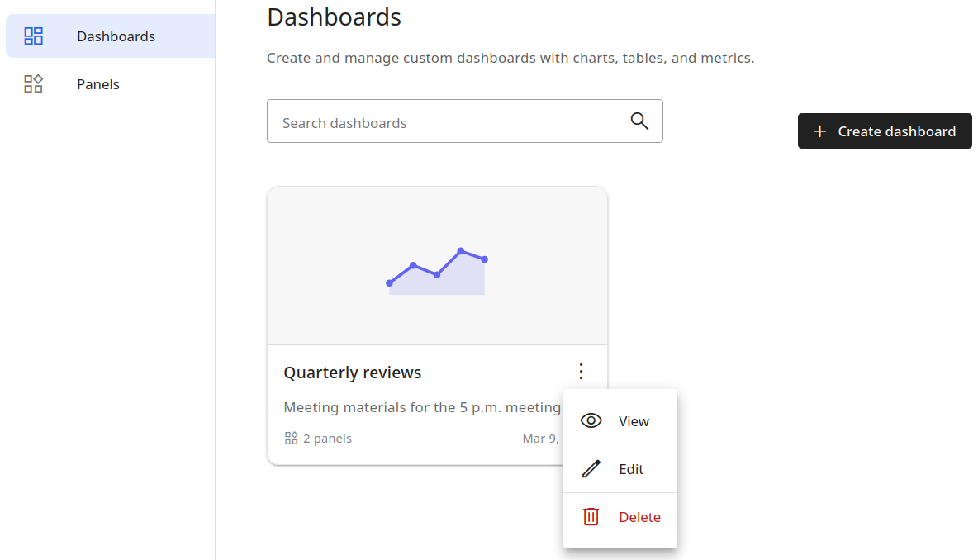The image size is (978, 560).
Task: Click the line chart graphic on the card
Action: coord(437,272)
